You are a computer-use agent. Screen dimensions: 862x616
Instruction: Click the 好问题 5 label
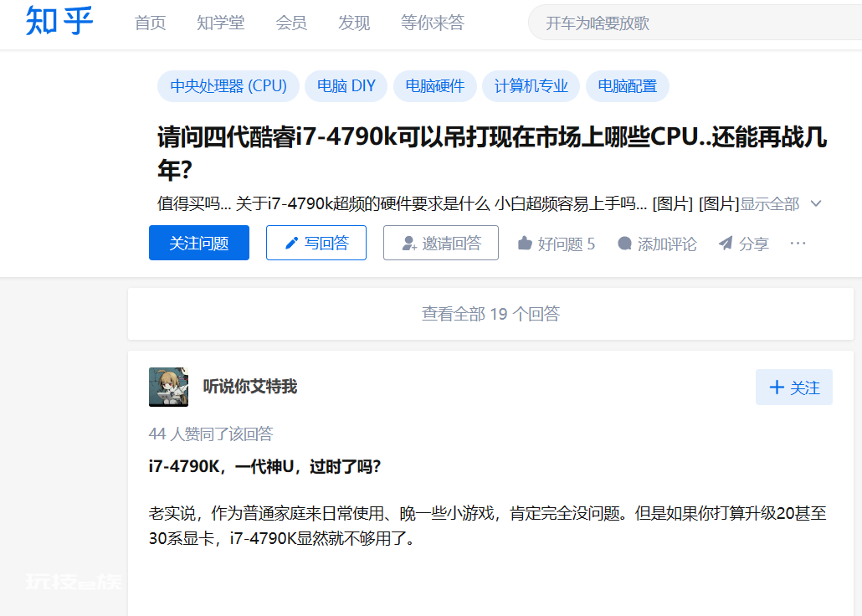(567, 244)
